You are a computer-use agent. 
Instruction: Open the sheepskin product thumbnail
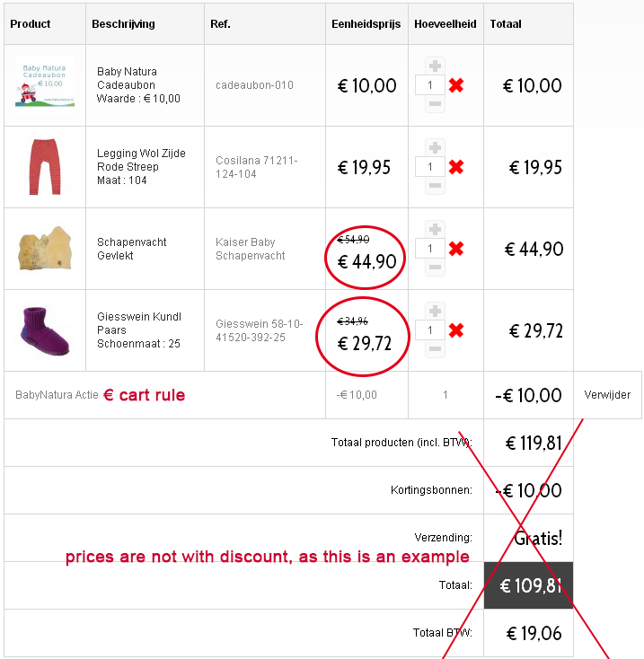tap(45, 249)
